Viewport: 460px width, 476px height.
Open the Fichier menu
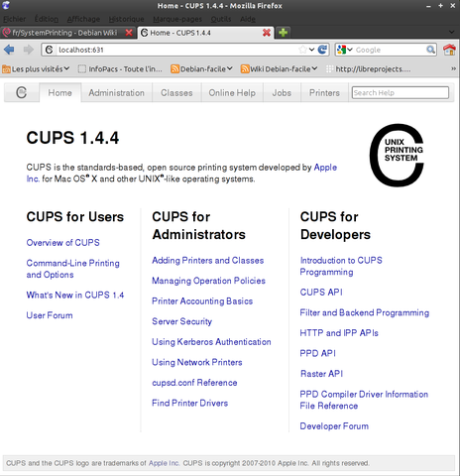(x=14, y=19)
